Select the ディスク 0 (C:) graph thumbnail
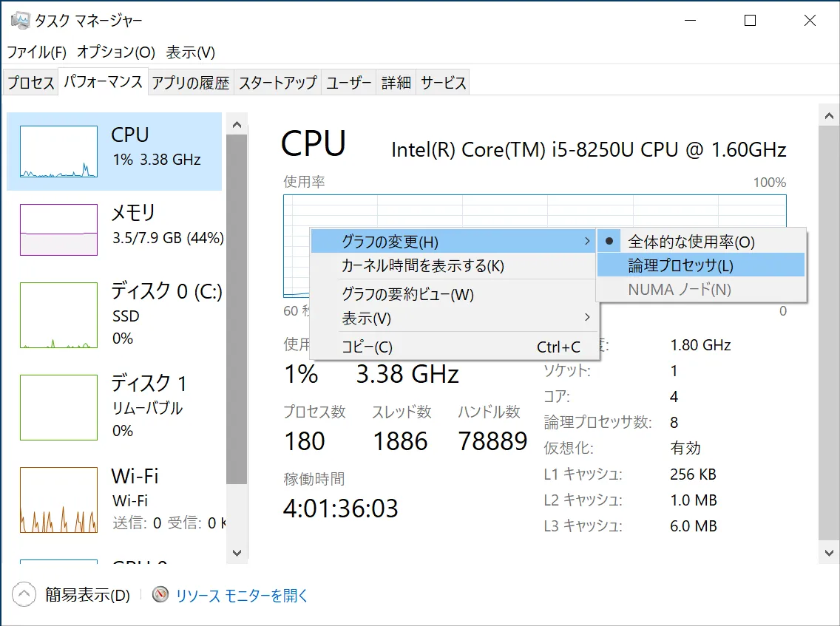Image resolution: width=840 pixels, height=626 pixels. [59, 316]
